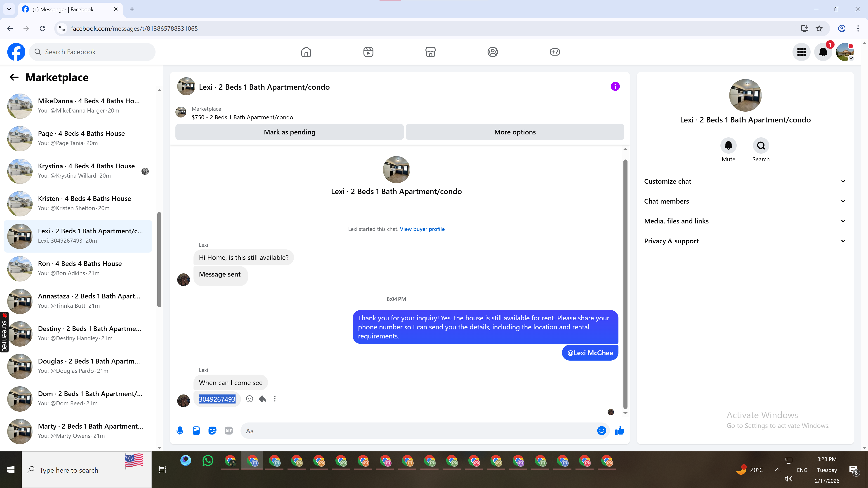
Task: Click Mark as pending button
Action: (x=289, y=132)
